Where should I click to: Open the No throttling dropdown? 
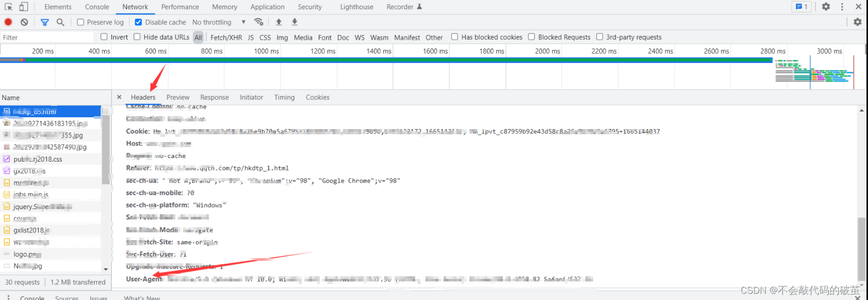(x=219, y=22)
